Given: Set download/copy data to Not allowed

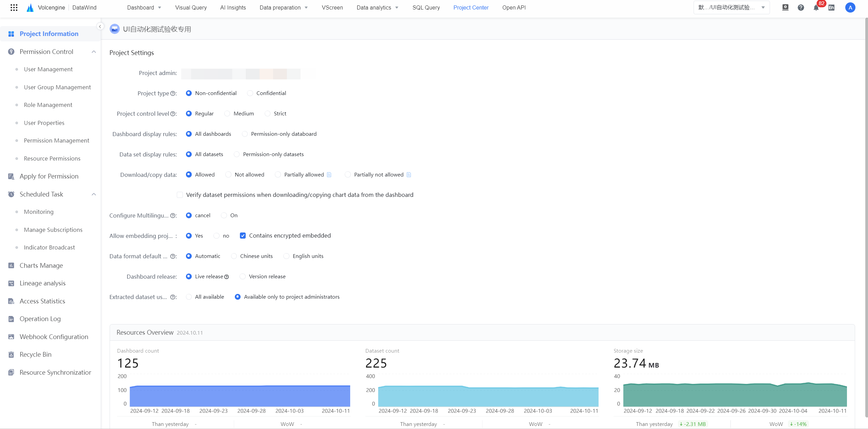Looking at the screenshot, I should click(x=228, y=175).
